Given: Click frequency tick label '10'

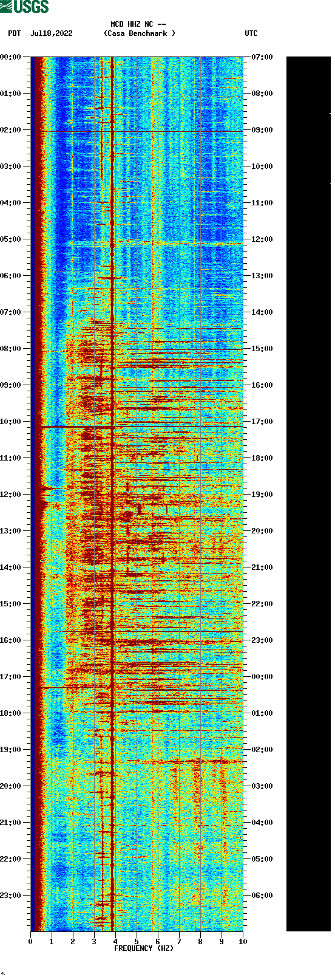Looking at the screenshot, I should tap(243, 942).
